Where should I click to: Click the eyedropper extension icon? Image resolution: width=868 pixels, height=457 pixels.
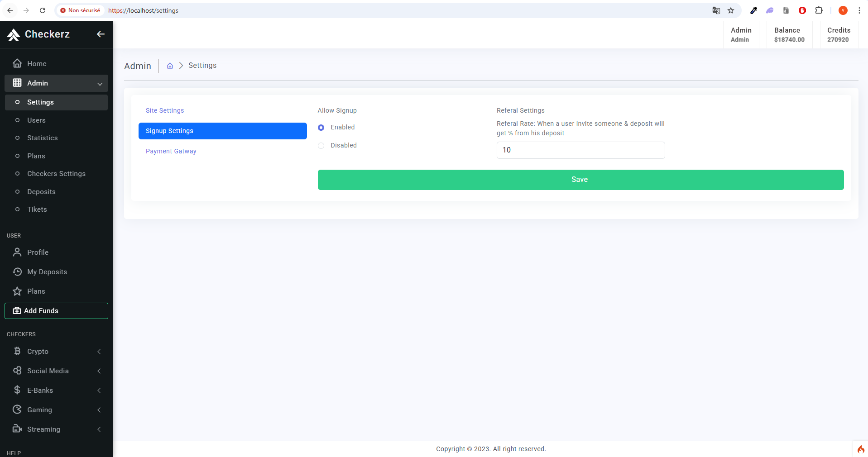tap(753, 10)
